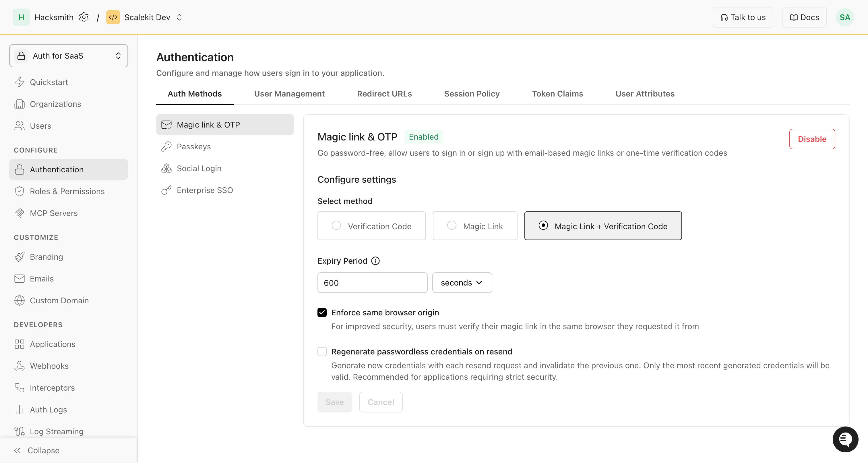Click the CUSTOMIZE section header
868x463 pixels.
coord(36,238)
